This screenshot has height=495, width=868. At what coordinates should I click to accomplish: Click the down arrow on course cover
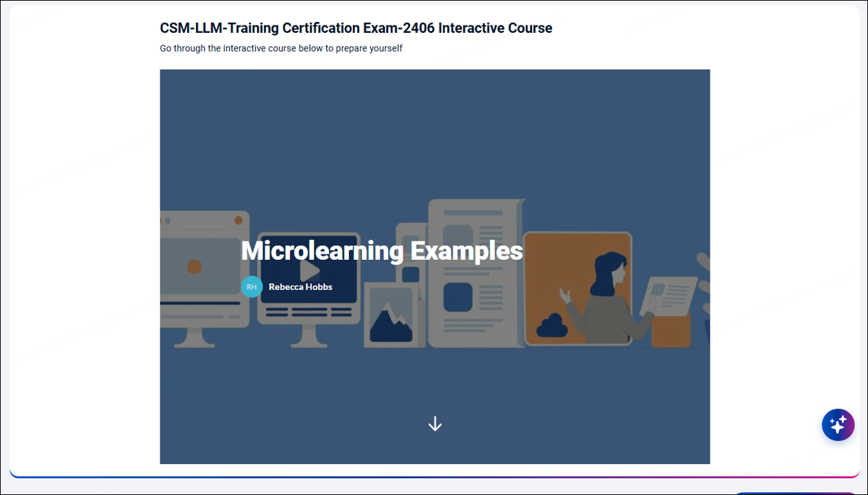[x=435, y=424]
